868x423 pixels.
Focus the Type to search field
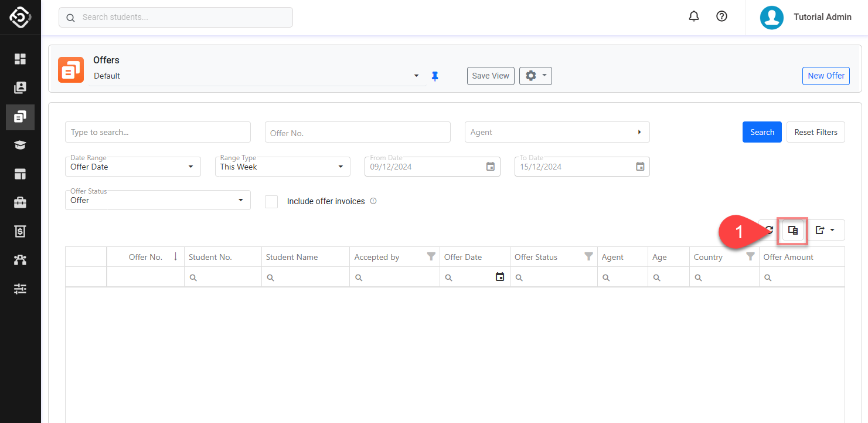pos(158,132)
